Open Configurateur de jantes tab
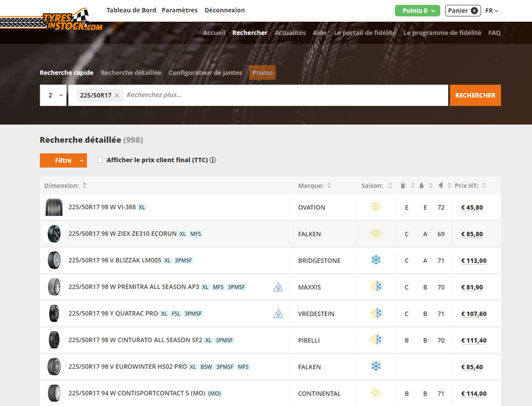Viewport: 532px width, 406px height. (x=205, y=73)
